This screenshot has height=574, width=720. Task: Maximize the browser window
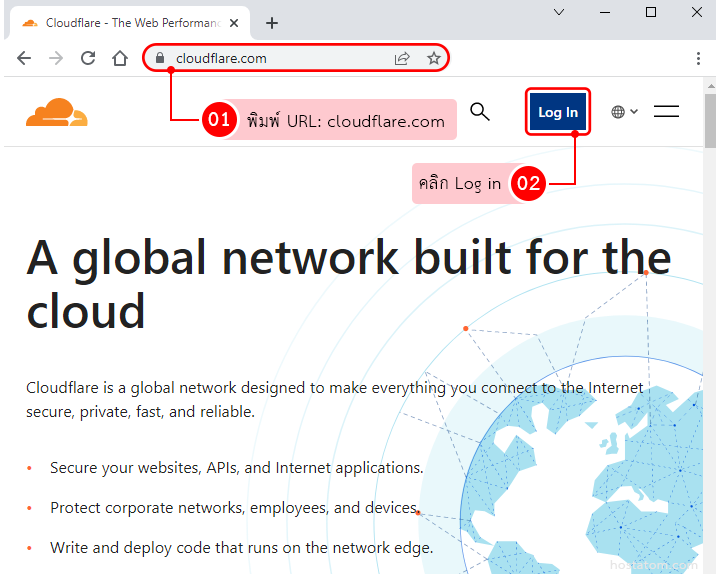(651, 12)
